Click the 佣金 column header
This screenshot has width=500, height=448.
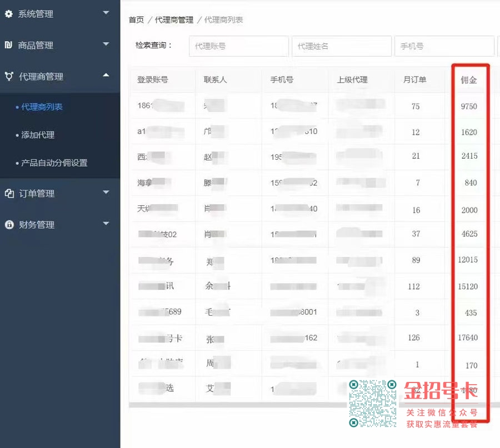[x=468, y=80]
